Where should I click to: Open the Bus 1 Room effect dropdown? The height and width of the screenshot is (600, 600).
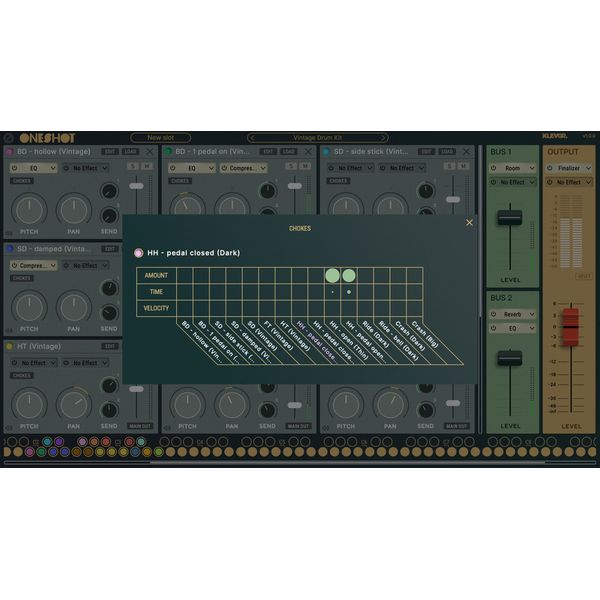517,168
